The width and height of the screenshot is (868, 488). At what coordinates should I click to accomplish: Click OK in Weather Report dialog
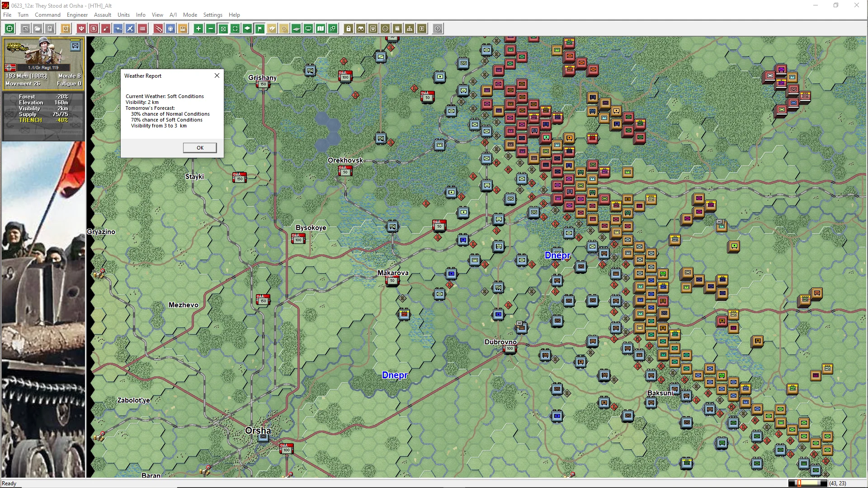(200, 148)
